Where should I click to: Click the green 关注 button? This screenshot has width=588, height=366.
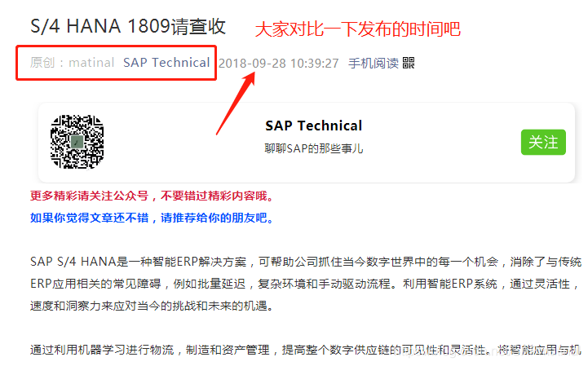coord(543,142)
